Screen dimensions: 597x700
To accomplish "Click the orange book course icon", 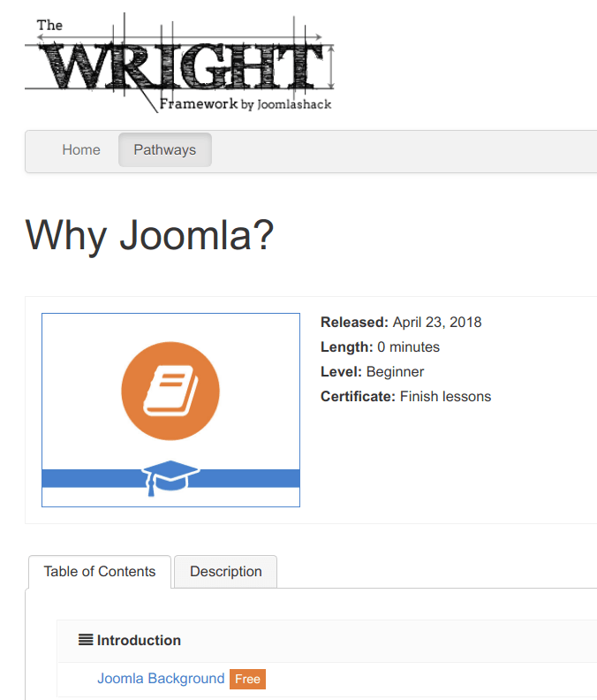I will click(170, 391).
